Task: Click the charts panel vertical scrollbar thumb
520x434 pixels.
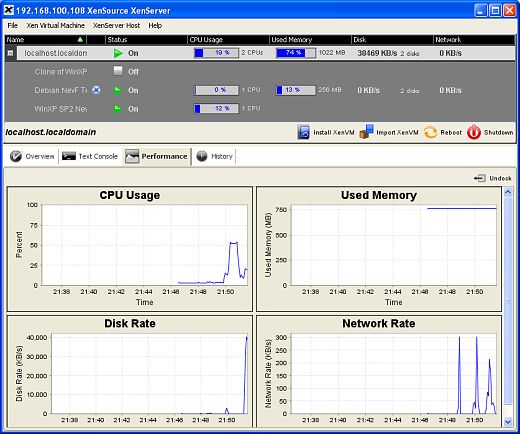Action: click(508, 301)
